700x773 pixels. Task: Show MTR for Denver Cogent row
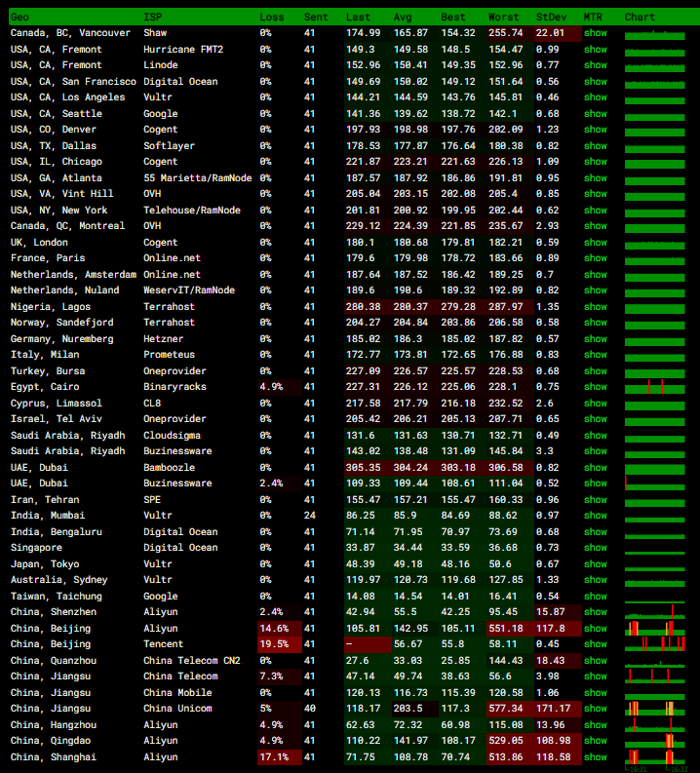click(x=595, y=130)
